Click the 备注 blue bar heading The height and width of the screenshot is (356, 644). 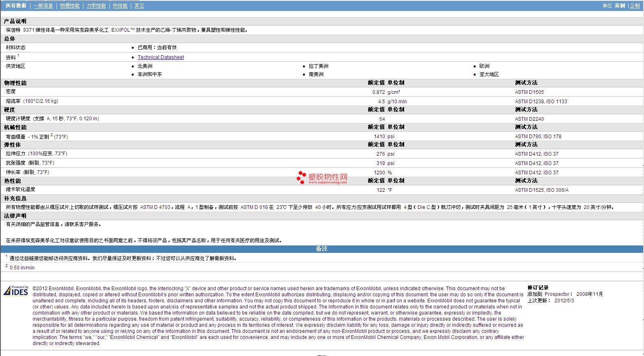322,249
